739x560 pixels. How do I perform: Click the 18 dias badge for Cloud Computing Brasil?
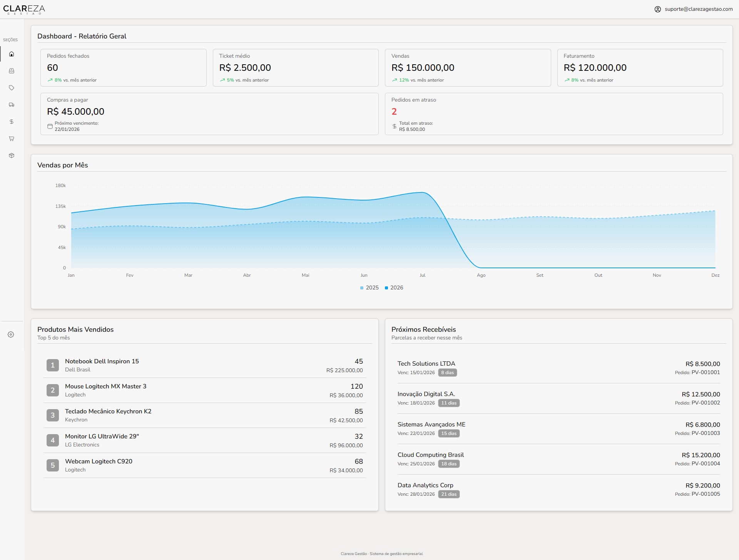click(449, 464)
